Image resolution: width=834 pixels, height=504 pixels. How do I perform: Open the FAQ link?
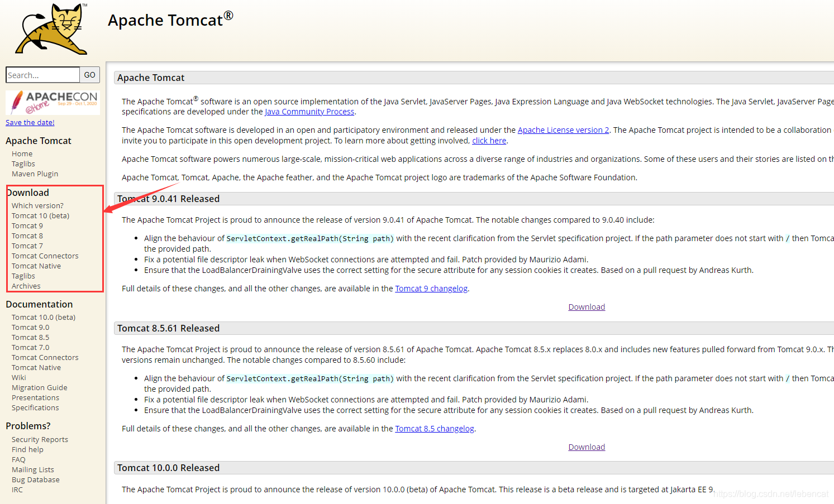18,459
